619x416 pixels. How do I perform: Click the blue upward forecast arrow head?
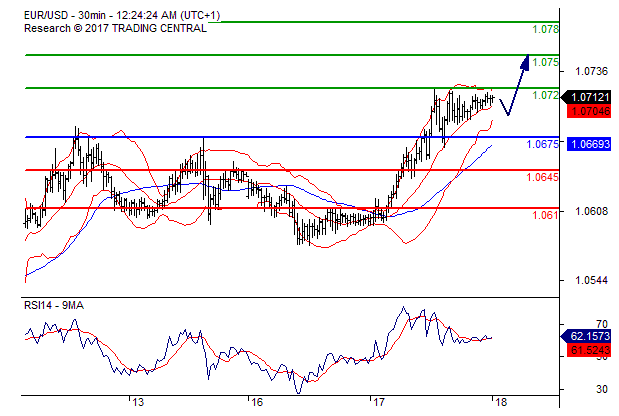pos(525,62)
